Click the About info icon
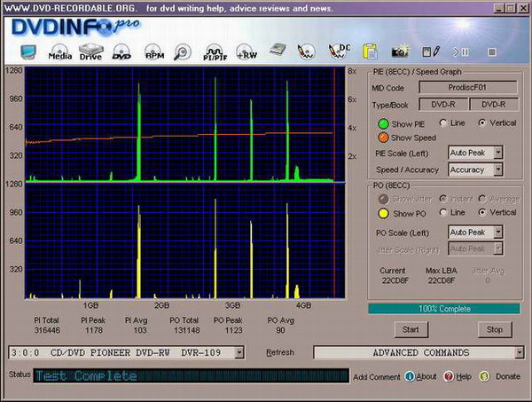This screenshot has width=532, height=402. click(410, 376)
